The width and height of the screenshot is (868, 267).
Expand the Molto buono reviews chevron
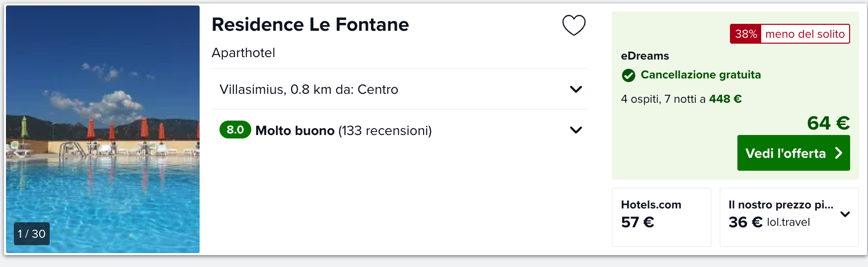(576, 130)
